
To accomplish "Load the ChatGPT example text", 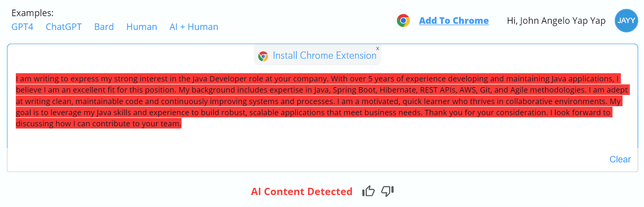I will pos(64,27).
